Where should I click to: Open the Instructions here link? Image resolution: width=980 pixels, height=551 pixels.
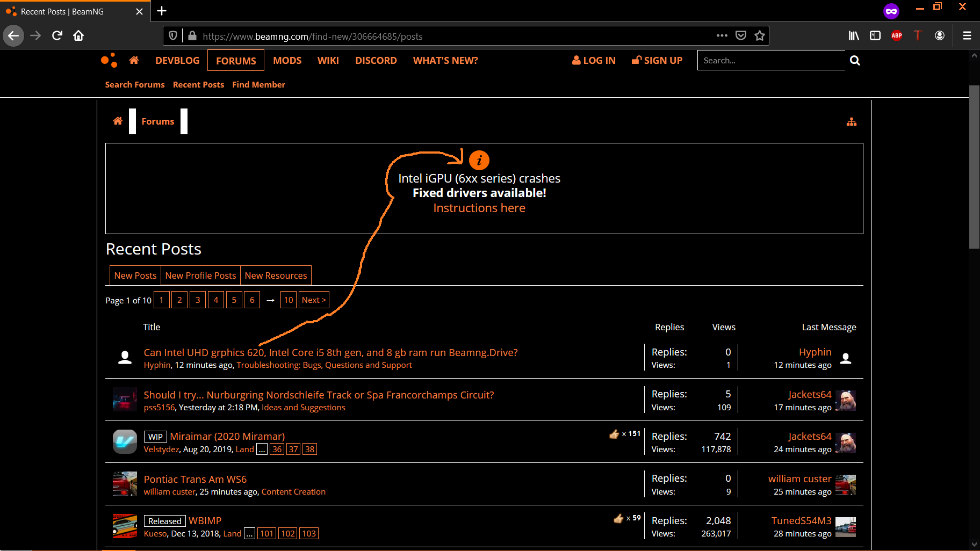tap(479, 208)
